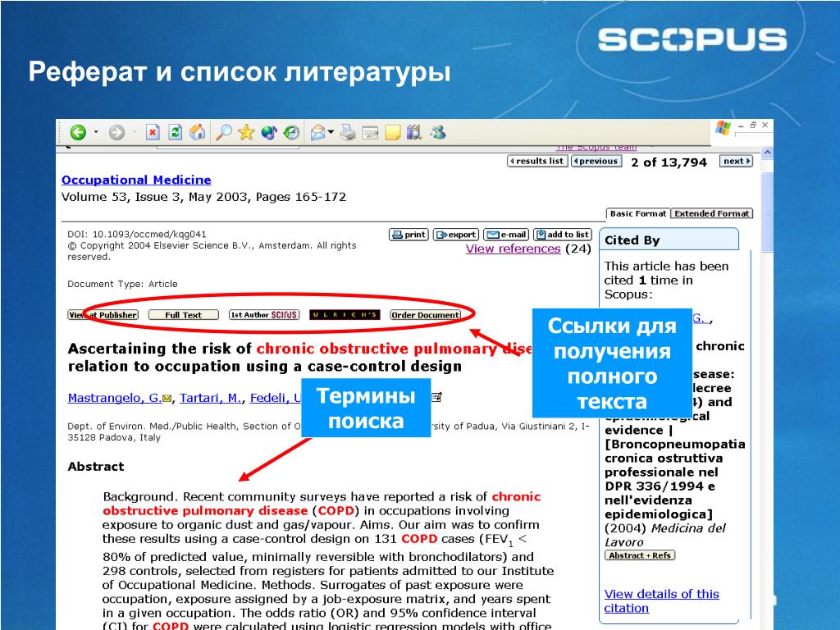This screenshot has height=630, width=840.
Task: Click the Ulrich's button
Action: click(345, 315)
